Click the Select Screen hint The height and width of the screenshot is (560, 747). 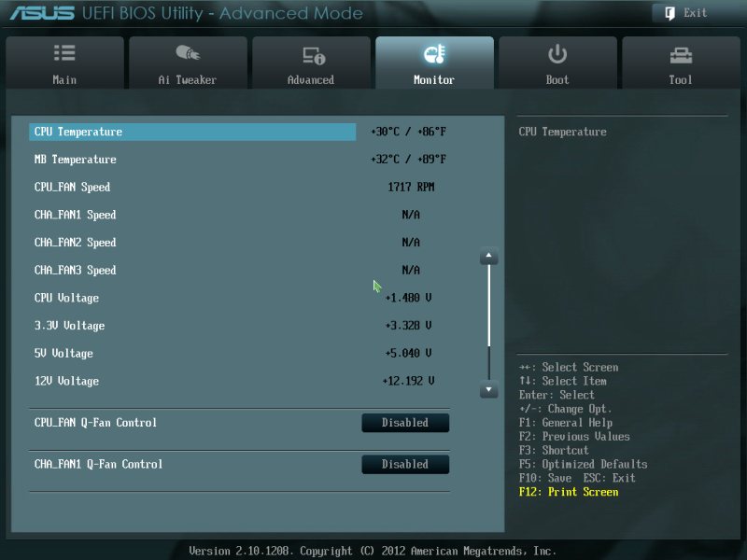(569, 368)
